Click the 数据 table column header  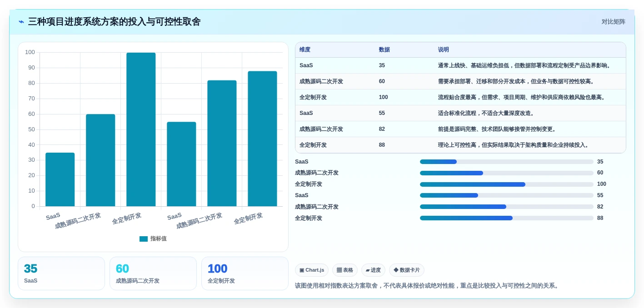[404, 50]
